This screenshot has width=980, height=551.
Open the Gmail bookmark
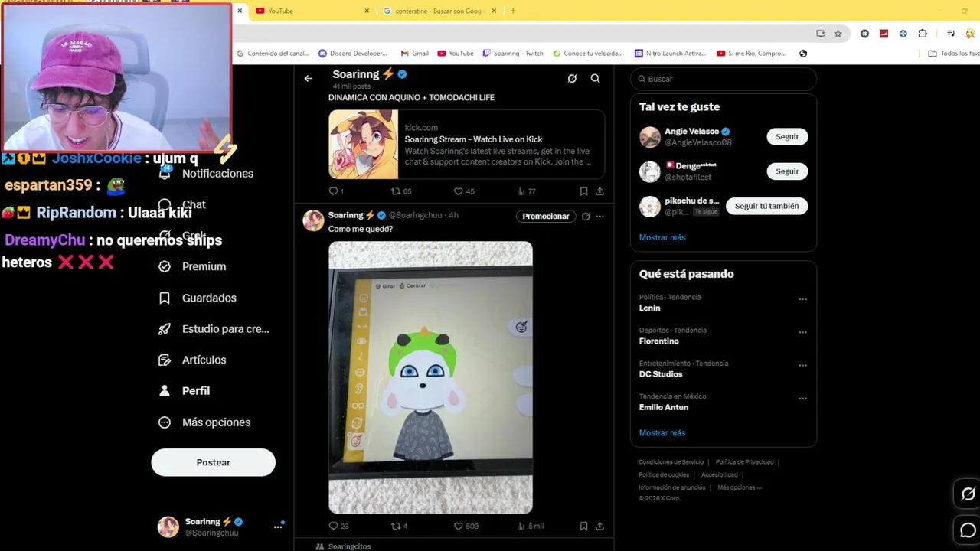pyautogui.click(x=415, y=54)
